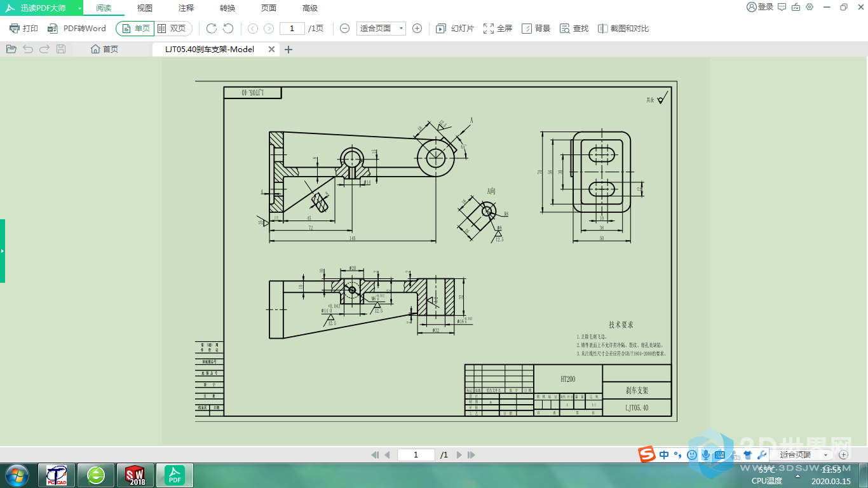This screenshot has width=868, height=488.
Task: Convert document with PDF转Word
Action: [x=77, y=29]
